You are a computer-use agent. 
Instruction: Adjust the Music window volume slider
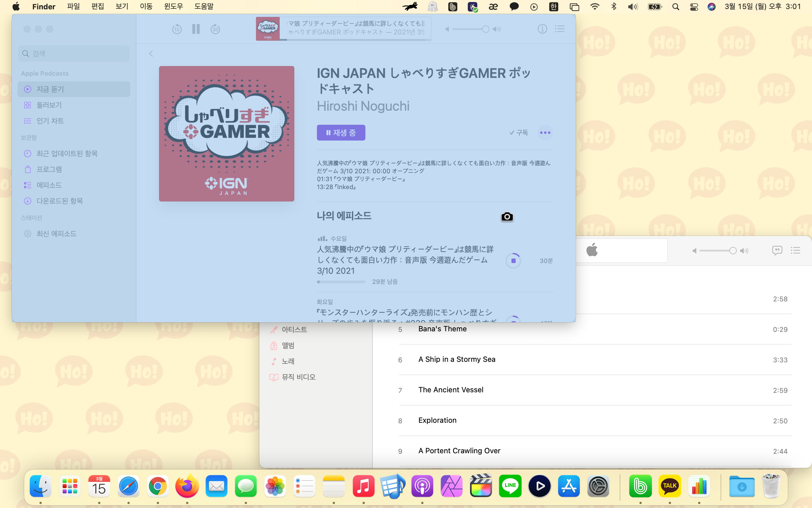718,251
